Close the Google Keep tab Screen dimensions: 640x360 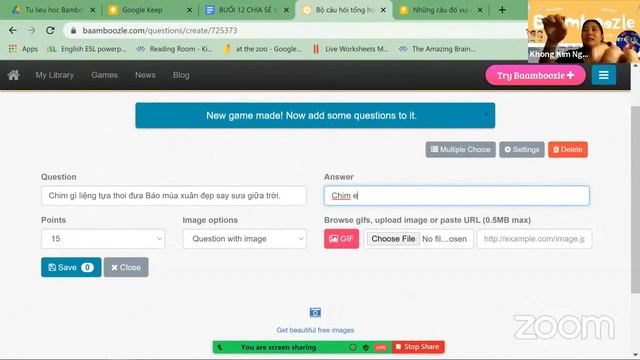189,10
